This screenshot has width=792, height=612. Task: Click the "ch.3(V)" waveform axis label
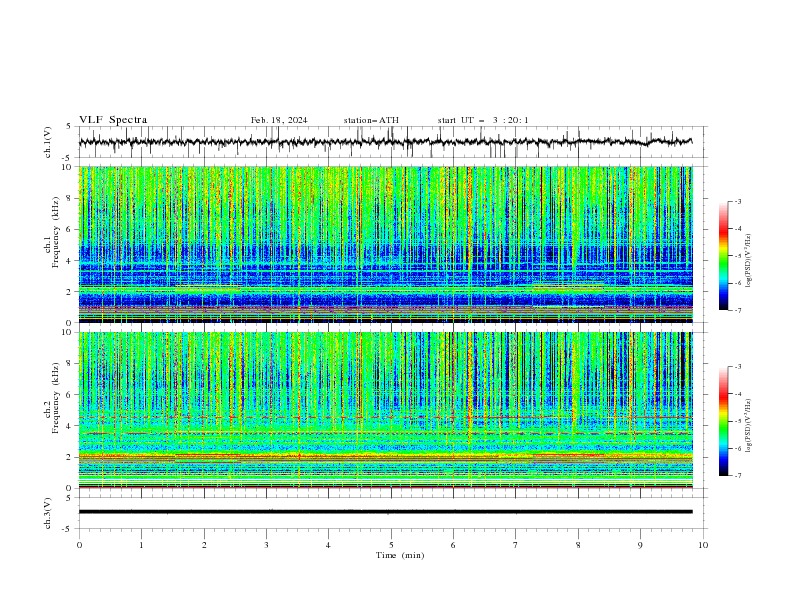48,513
